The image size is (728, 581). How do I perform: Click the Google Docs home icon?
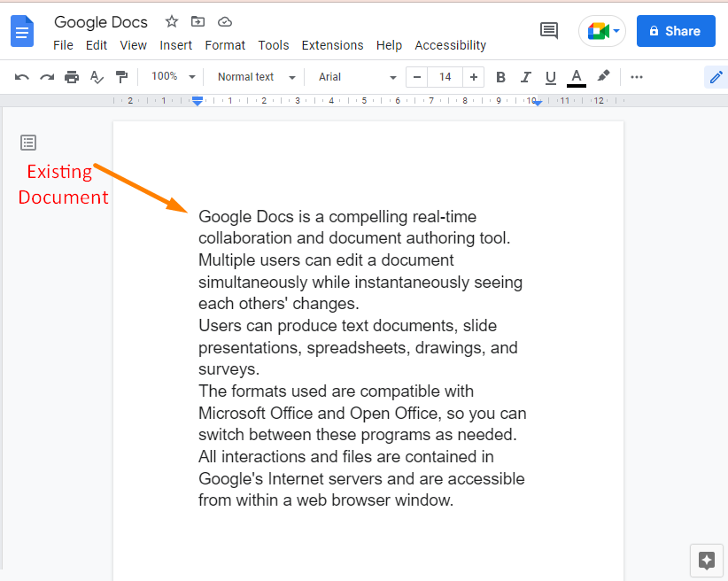point(22,31)
